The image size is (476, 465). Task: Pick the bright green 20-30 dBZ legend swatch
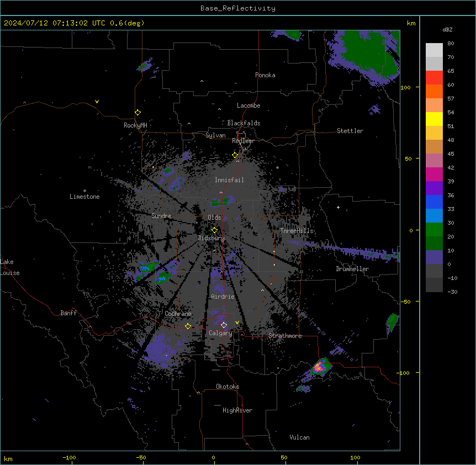[434, 230]
